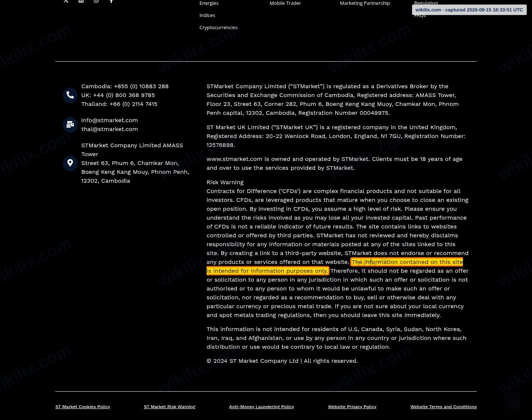Click the ST Market UK Limited registration paragraph
The image size is (532, 420).
(x=336, y=136)
